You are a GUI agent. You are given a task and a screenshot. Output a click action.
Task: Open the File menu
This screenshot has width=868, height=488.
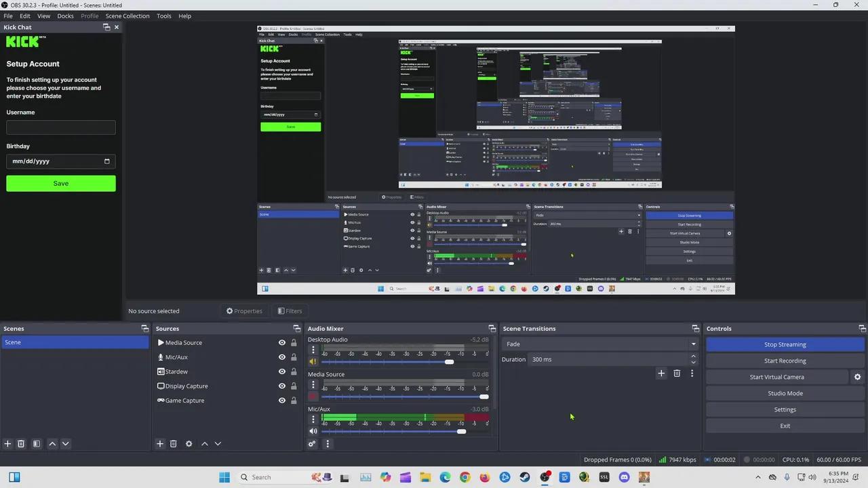pyautogui.click(x=8, y=16)
